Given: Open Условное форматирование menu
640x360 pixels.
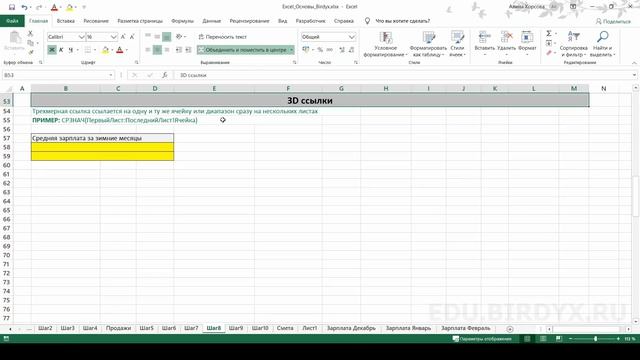Looking at the screenshot, I should [x=385, y=44].
